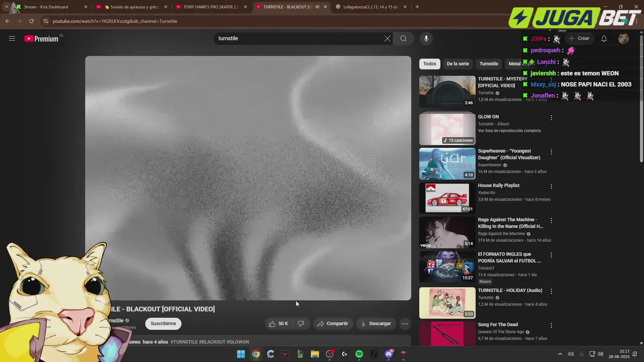Click the Crear create button
Viewport: 644px width, 362px height.
579,38
